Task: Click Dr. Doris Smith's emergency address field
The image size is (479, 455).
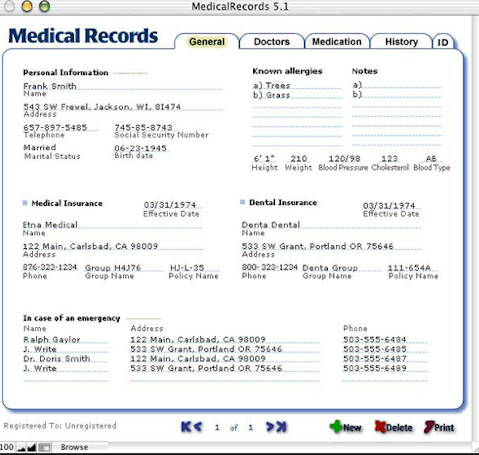Action: [x=224, y=358]
